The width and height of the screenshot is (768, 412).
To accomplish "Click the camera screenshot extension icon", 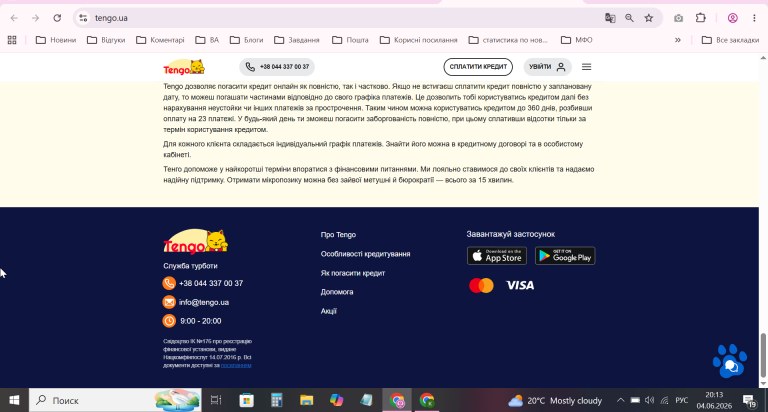I will (678, 18).
